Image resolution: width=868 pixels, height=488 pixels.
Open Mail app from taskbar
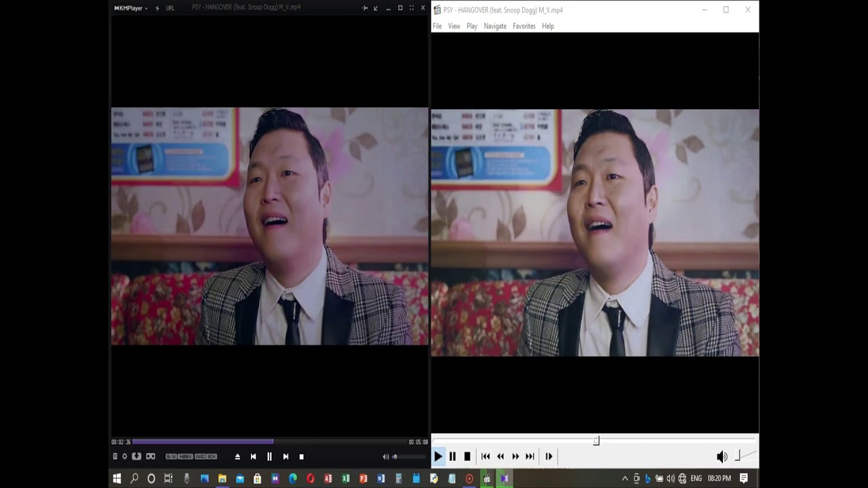coord(239,479)
